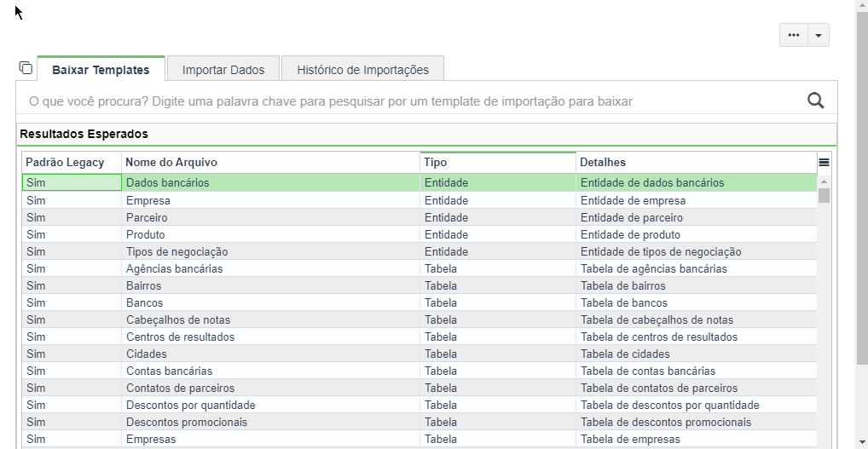
Task: Select the Bairros file row
Action: (x=419, y=286)
